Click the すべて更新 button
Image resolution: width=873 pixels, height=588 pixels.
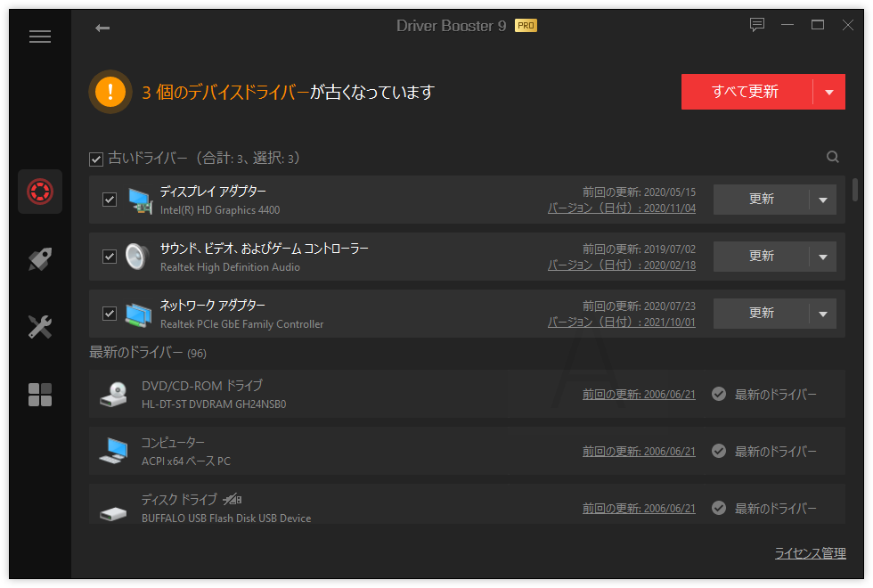pyautogui.click(x=747, y=92)
